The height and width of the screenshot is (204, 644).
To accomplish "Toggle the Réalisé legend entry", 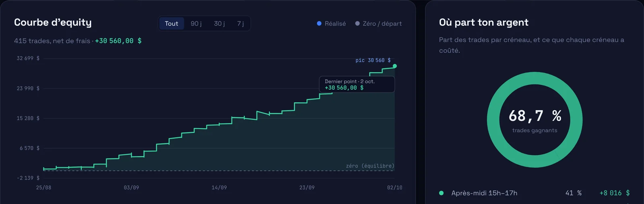I will pos(331,23).
